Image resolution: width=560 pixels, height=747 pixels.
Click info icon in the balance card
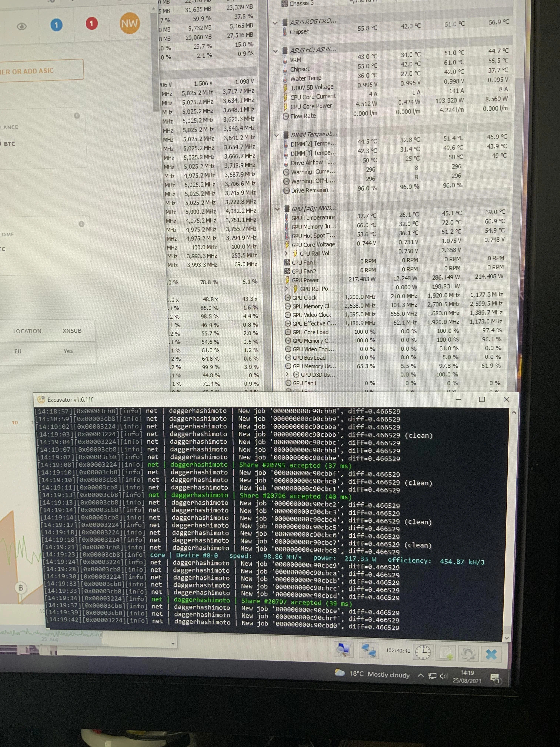pos(77,115)
